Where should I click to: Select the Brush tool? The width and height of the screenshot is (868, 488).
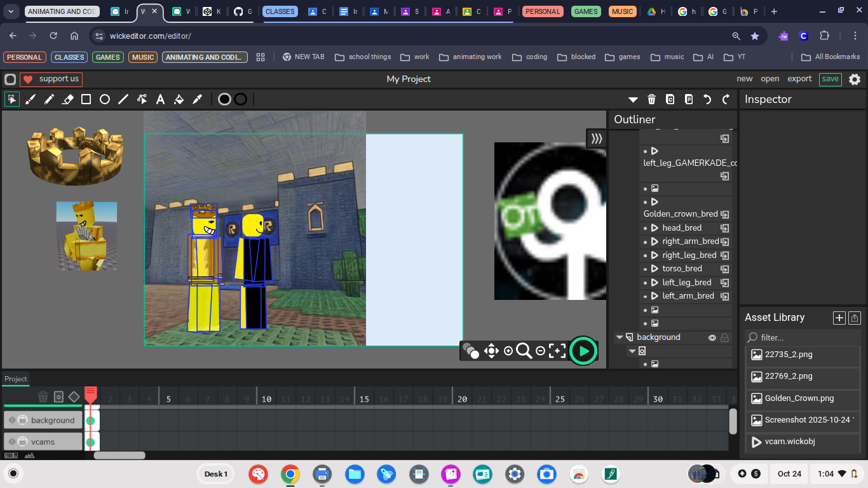(x=31, y=99)
